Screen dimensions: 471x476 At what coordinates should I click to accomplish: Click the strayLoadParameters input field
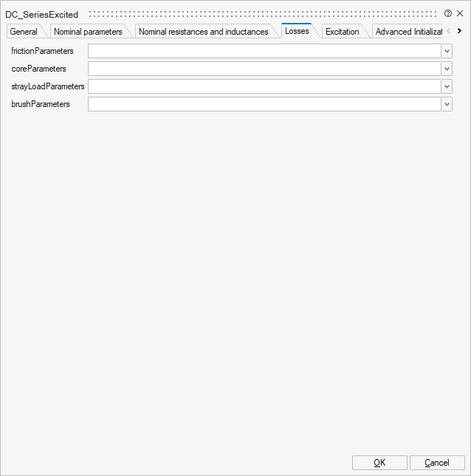click(264, 86)
